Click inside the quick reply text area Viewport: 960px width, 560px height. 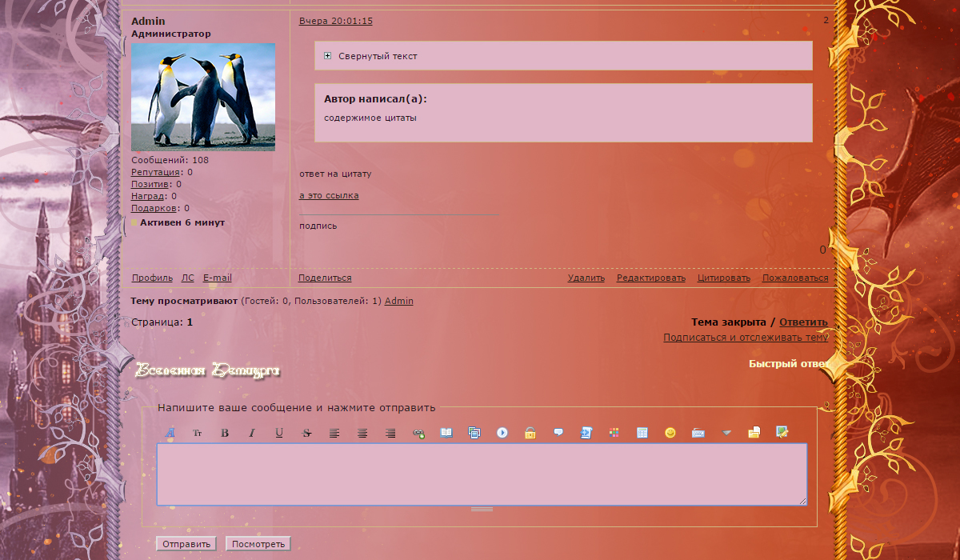(481, 474)
